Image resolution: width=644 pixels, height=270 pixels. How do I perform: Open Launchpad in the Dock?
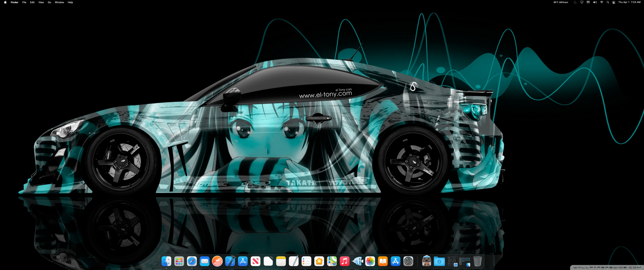(x=179, y=261)
